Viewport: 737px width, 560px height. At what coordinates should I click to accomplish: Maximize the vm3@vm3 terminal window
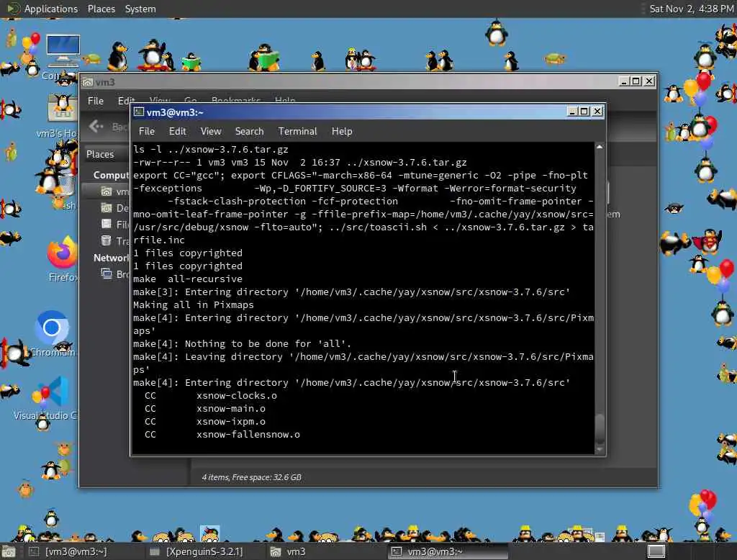point(584,112)
